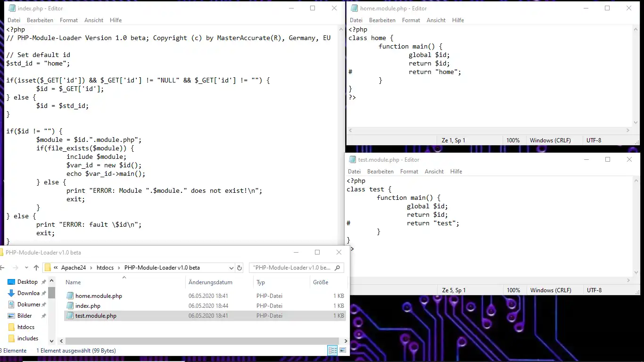Click the Explorer file list horizontal scrollbar

(x=202, y=341)
